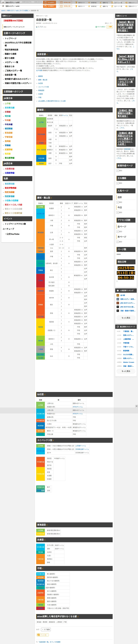Click 山手線チャイム link in ユニベックス型 table

point(80,446)
